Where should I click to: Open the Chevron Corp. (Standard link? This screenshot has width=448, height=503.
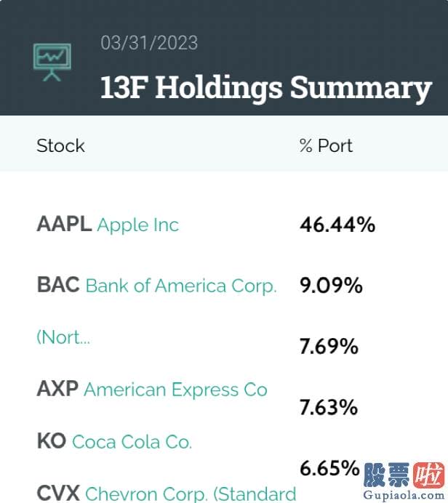(x=191, y=494)
